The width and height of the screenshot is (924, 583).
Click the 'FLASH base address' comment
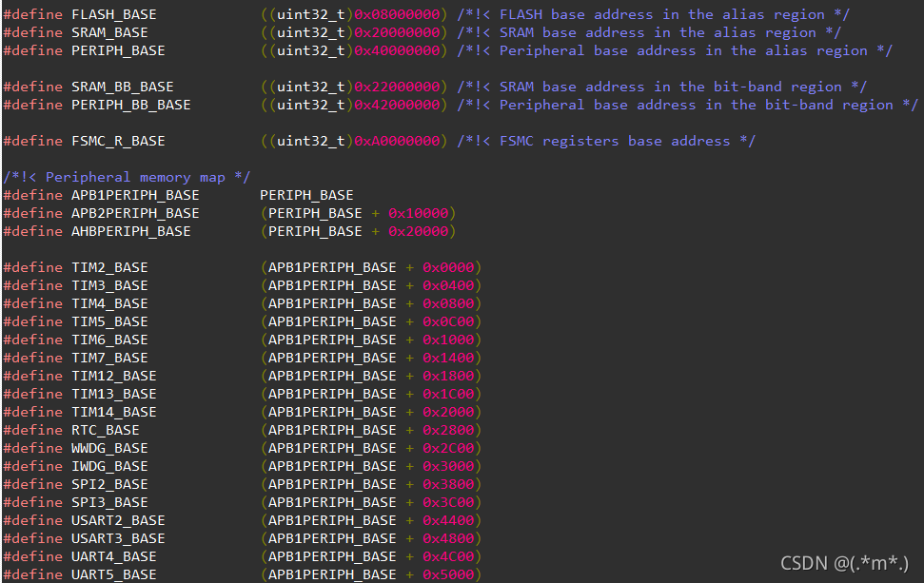coord(654,14)
